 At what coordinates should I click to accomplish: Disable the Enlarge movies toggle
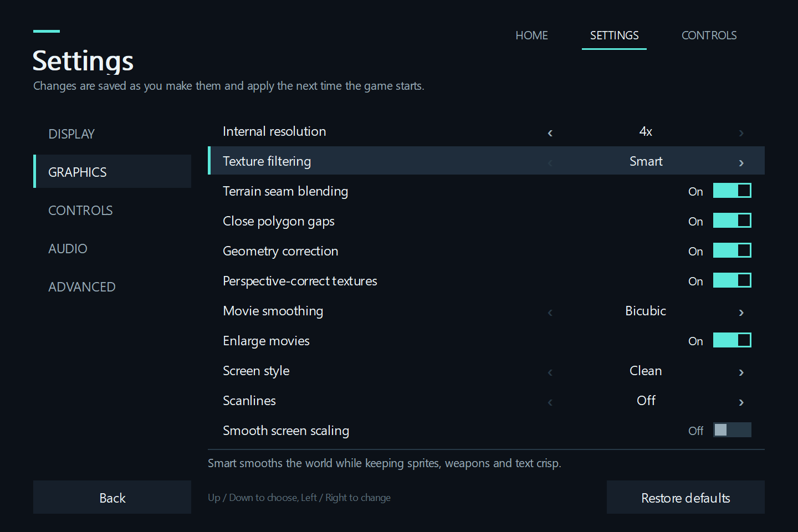(732, 340)
